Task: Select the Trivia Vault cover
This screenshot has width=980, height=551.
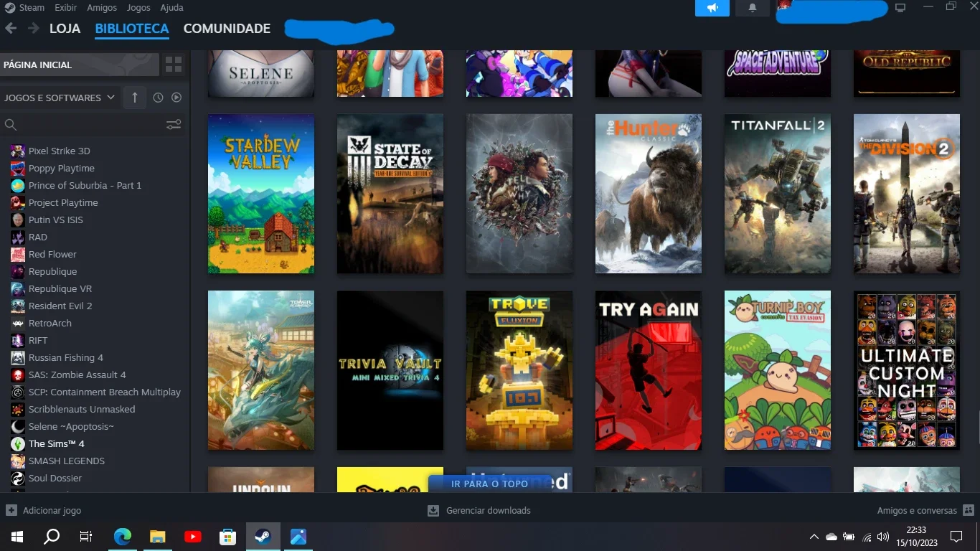Action: coord(390,370)
